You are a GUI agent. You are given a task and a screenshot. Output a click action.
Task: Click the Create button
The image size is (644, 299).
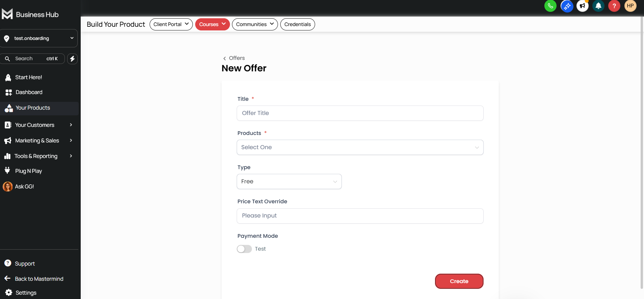pos(459,281)
